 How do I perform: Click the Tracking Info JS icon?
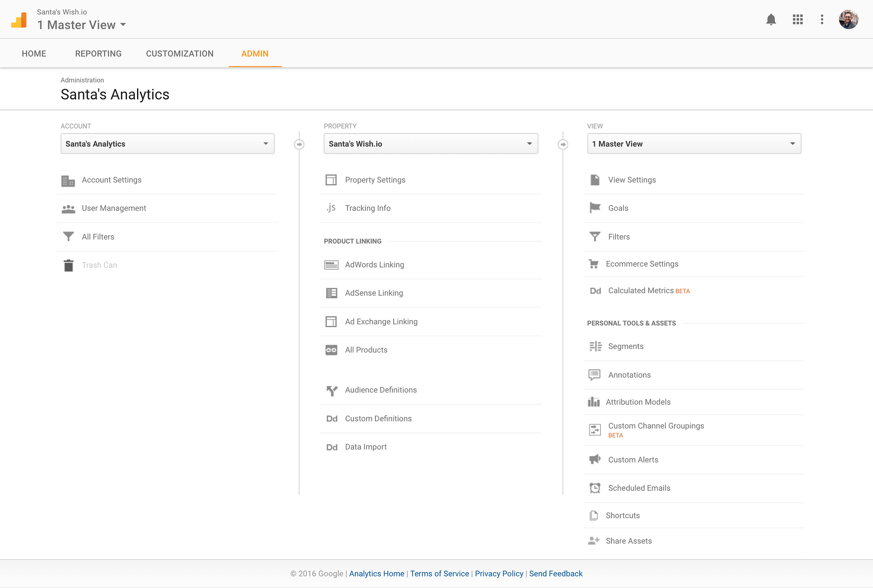pyautogui.click(x=331, y=207)
